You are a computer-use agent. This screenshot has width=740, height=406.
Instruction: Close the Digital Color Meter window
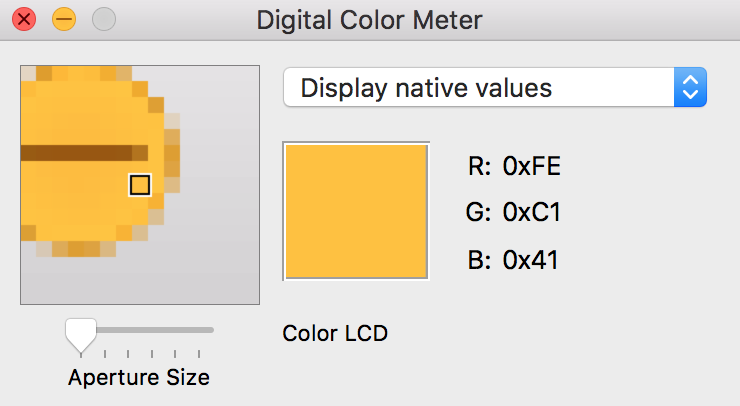point(24,19)
